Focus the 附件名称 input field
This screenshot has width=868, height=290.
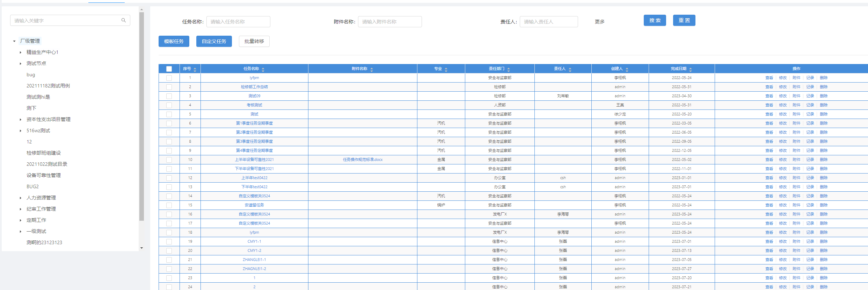[390, 22]
